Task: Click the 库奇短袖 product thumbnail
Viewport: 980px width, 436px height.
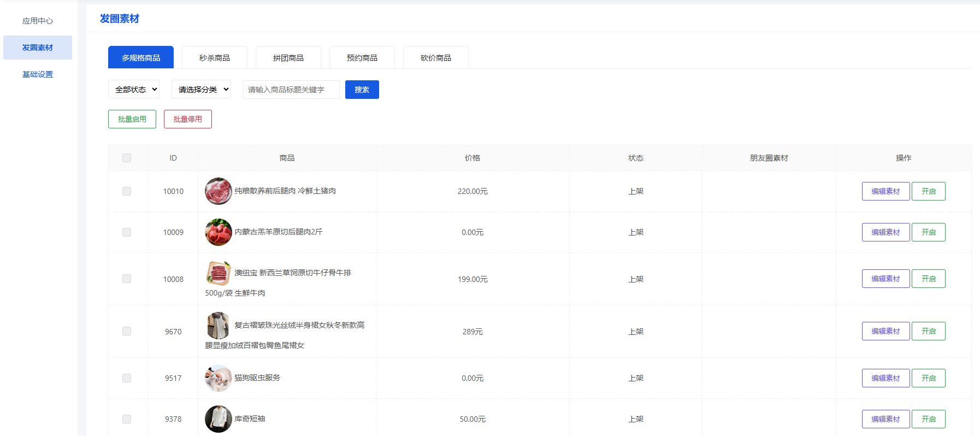Action: (218, 419)
